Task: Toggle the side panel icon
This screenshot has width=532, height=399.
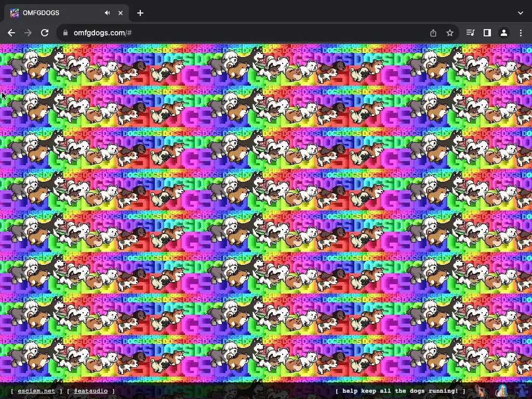Action: click(487, 33)
